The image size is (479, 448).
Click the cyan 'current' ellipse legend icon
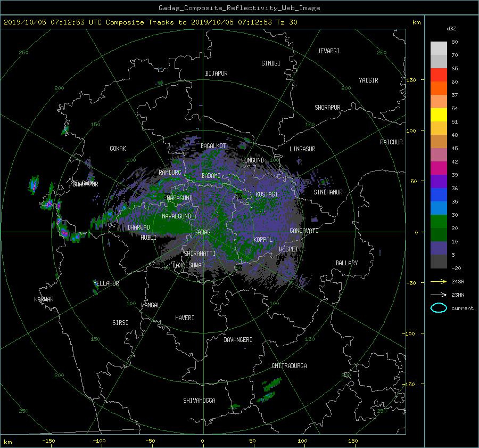coord(439,308)
